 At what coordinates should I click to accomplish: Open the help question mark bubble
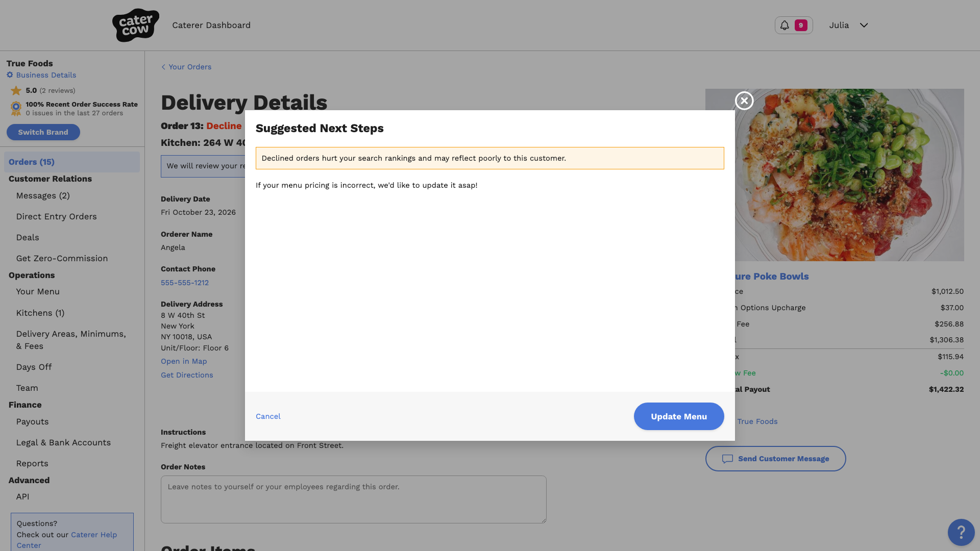[x=961, y=532]
